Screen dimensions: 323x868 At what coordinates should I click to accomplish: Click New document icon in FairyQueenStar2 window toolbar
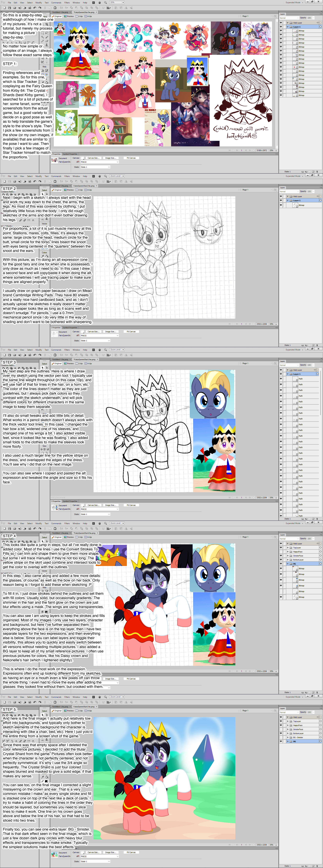4,181
